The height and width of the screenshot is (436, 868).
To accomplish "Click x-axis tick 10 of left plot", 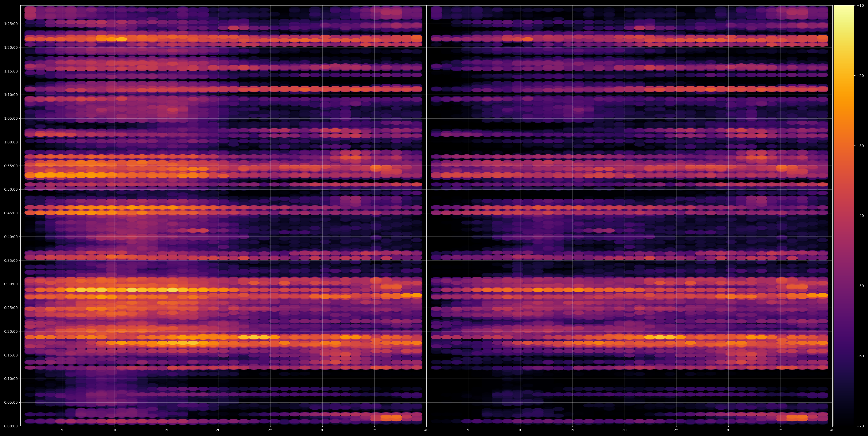I will coord(114,430).
